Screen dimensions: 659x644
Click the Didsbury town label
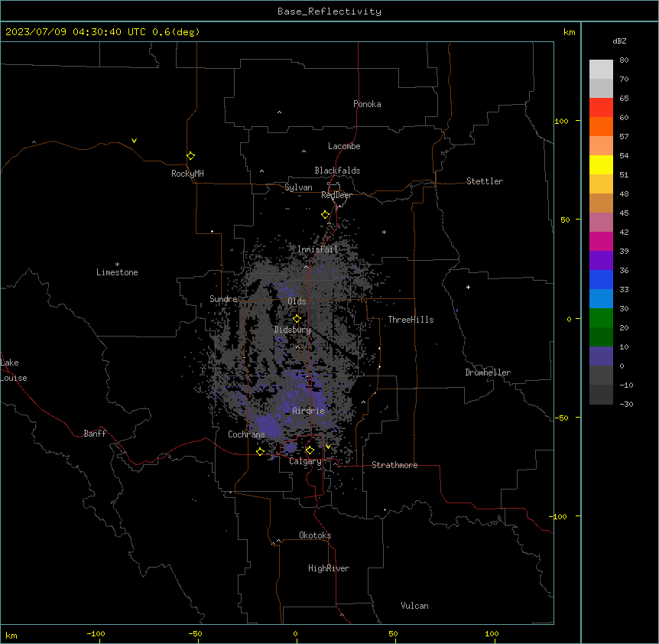[x=293, y=330]
